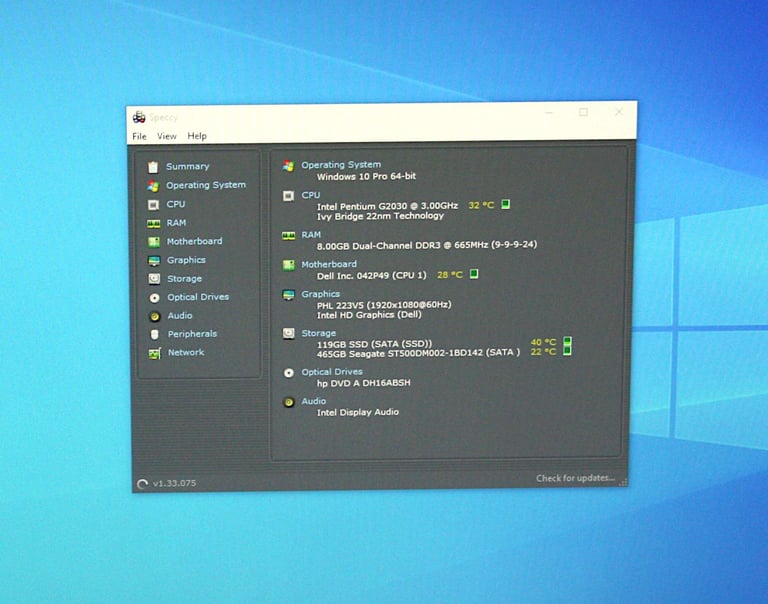Select RAM in the sidebar list
Screen dimensions: 768x604
[176, 223]
